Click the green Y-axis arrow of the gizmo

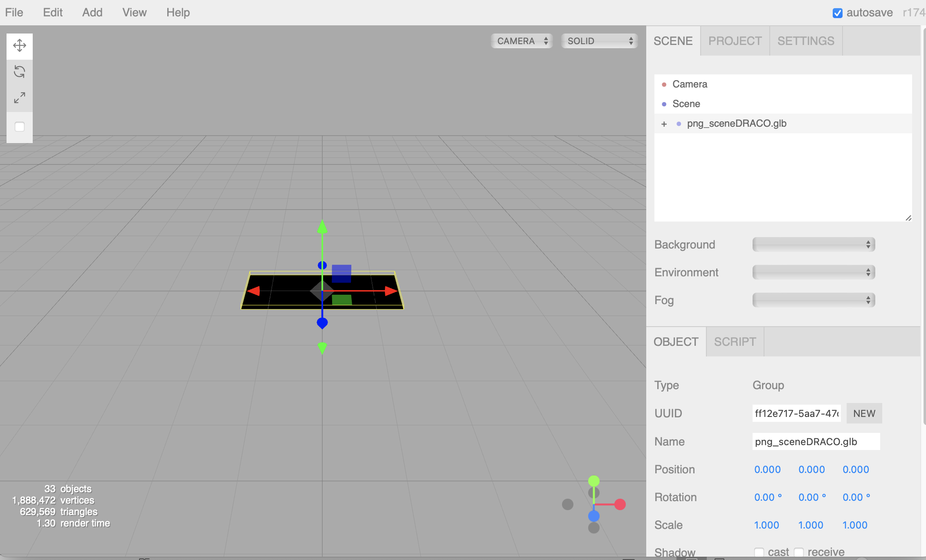point(322,227)
